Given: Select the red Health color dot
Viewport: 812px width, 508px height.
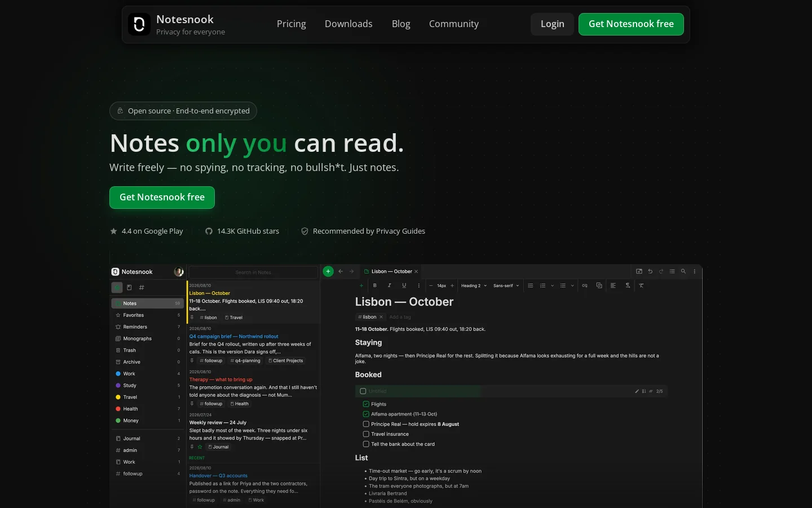Looking at the screenshot, I should click(118, 409).
